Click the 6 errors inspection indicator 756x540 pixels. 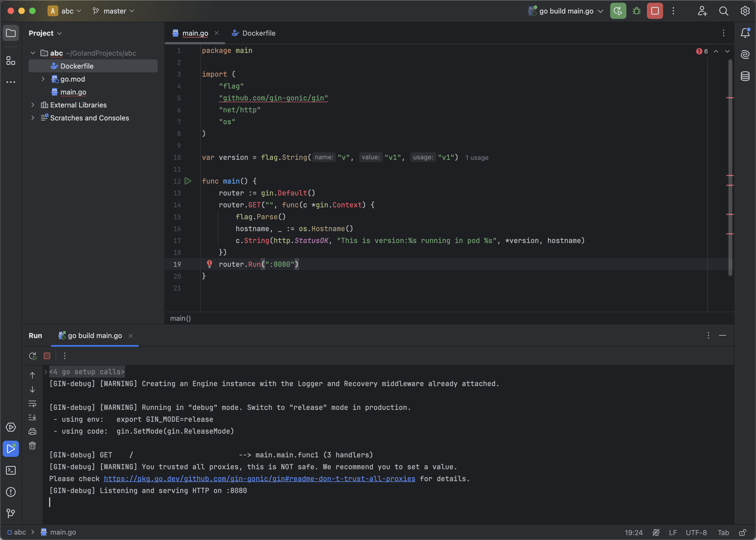pos(702,51)
